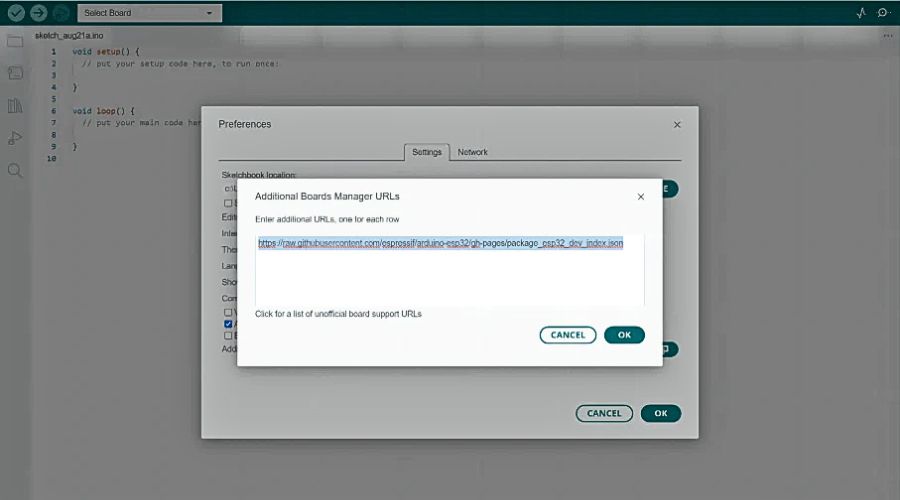Switch to the Settings tab in Preferences
This screenshot has height=500, width=900.
[x=426, y=152]
